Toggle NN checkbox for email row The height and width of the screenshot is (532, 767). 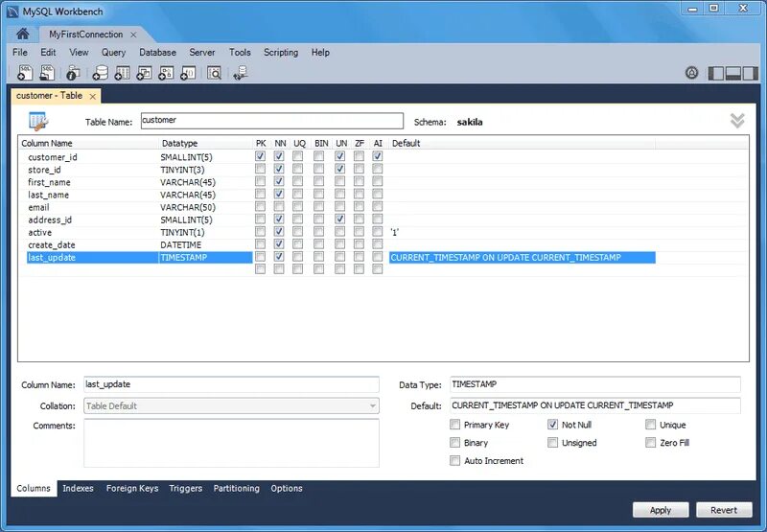click(x=279, y=206)
